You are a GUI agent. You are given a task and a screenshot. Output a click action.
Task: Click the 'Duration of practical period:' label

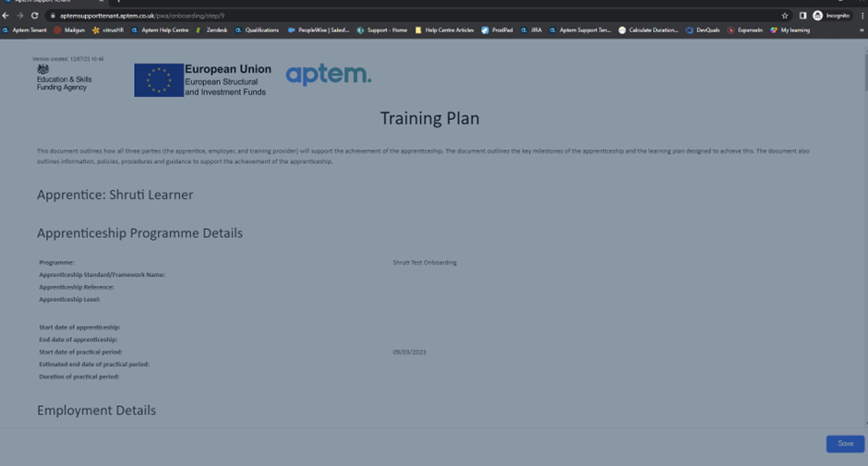(x=79, y=376)
